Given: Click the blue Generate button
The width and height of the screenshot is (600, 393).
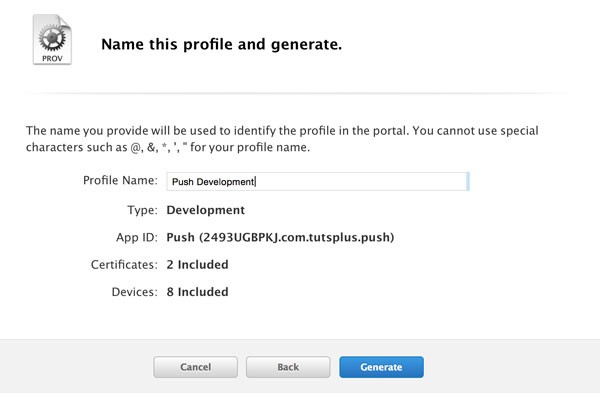Looking at the screenshot, I should point(381,367).
